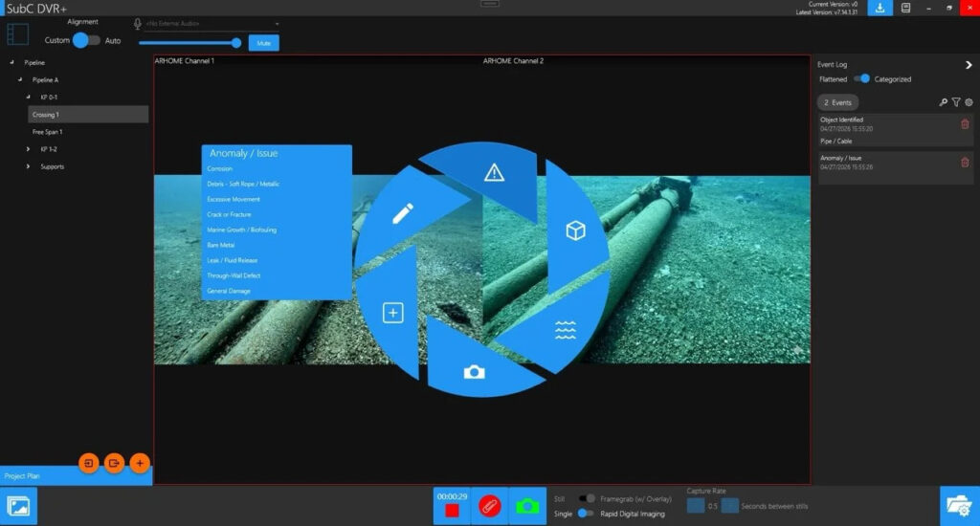Click the 3D cube object segment
Viewport: 980px width, 526px height.
575,230
